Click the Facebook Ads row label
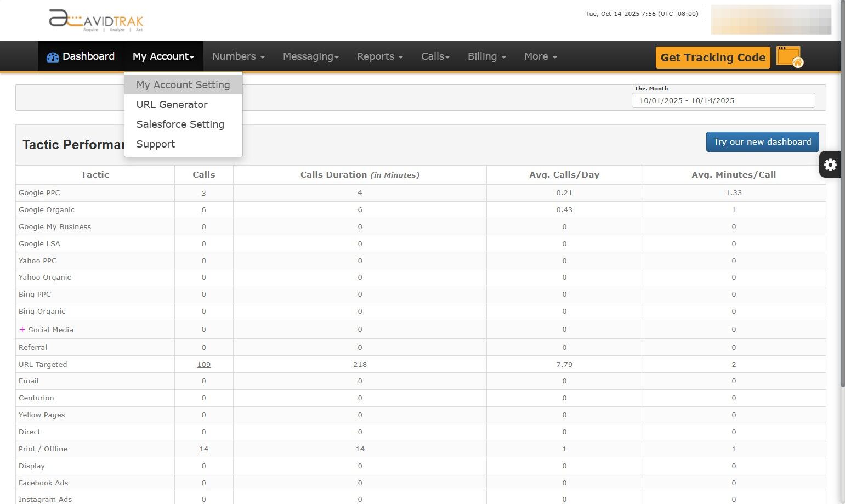845x504 pixels. pos(43,483)
